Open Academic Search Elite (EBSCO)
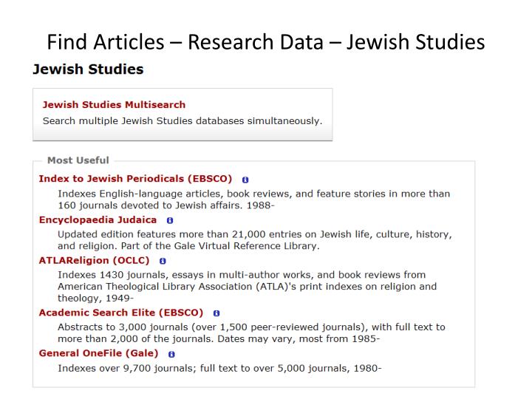This screenshot has width=532, height=399. (120, 313)
